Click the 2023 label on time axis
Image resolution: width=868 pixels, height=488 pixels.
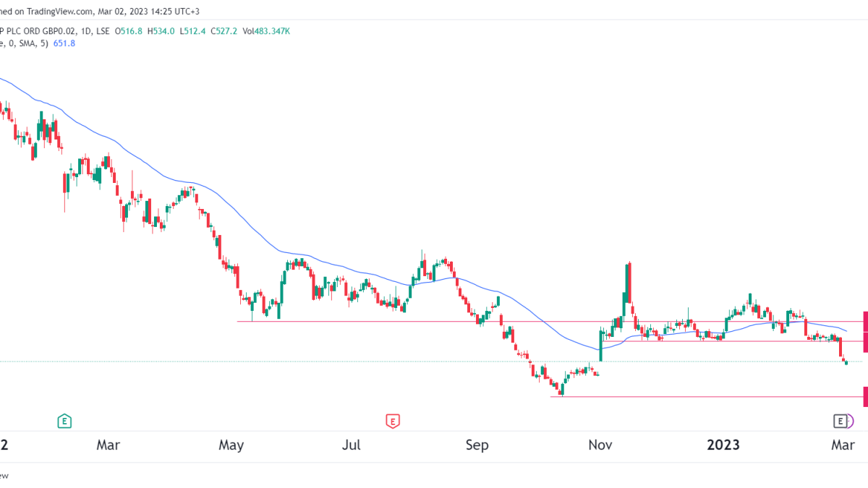tap(724, 445)
